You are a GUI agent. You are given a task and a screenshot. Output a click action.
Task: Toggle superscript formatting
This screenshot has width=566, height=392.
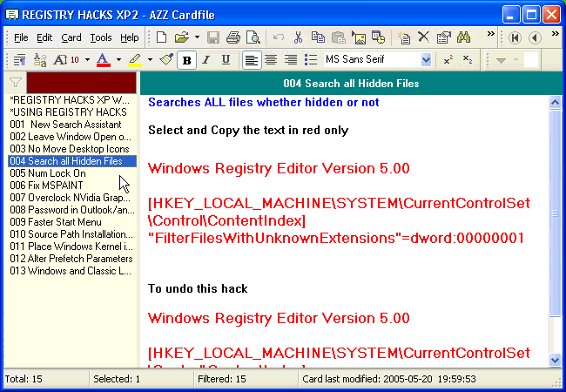(x=448, y=59)
